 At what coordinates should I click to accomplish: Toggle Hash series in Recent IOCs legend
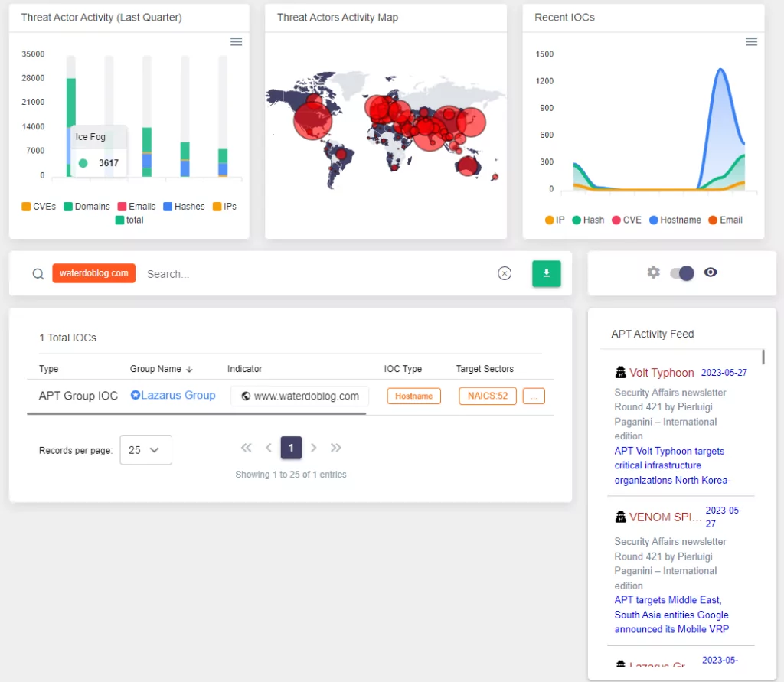[588, 220]
